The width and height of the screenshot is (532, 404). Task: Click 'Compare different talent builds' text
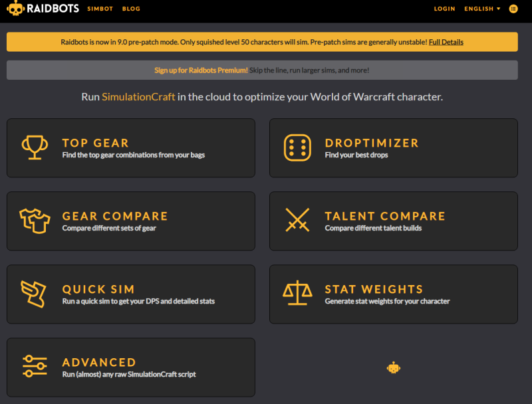[373, 228]
